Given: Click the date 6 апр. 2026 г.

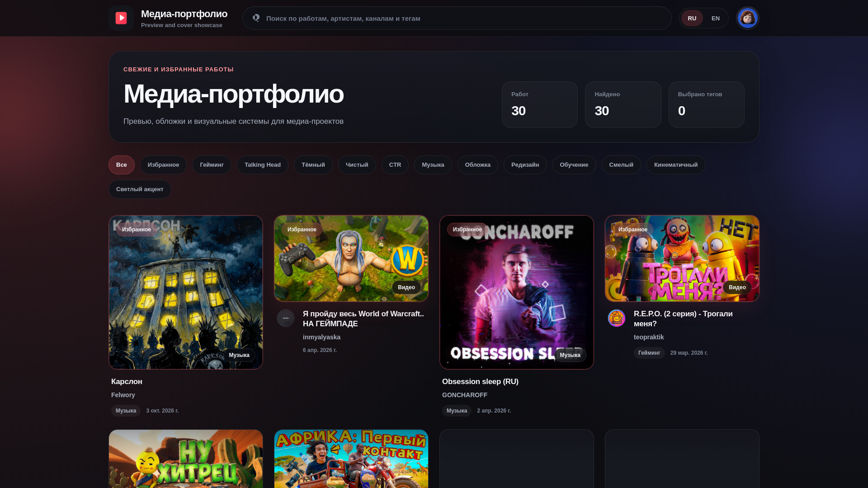Looking at the screenshot, I should click(320, 350).
